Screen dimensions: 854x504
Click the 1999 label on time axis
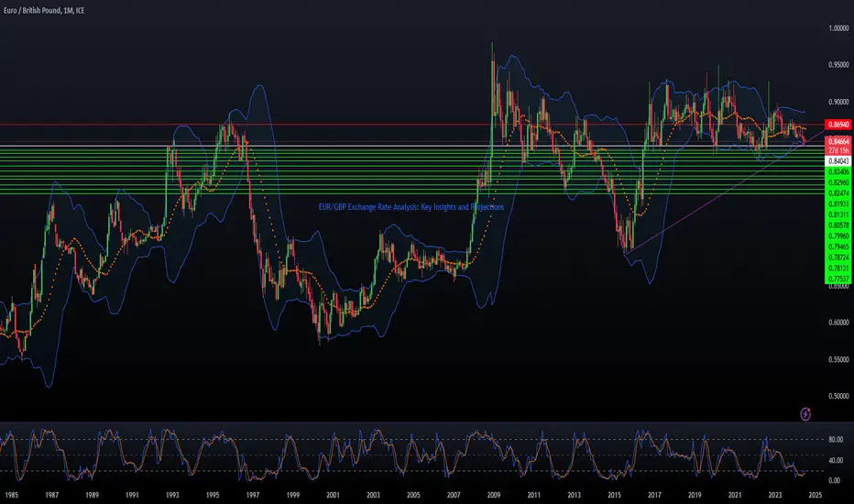293,495
